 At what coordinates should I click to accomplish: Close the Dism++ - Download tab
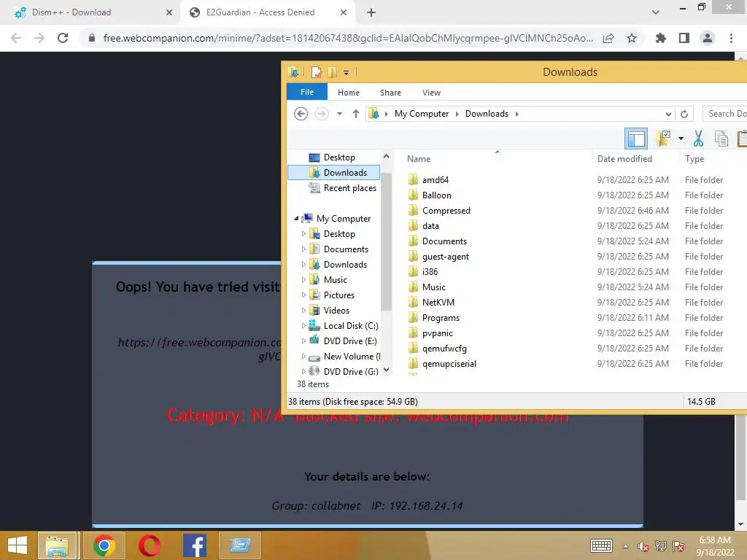coord(169,12)
